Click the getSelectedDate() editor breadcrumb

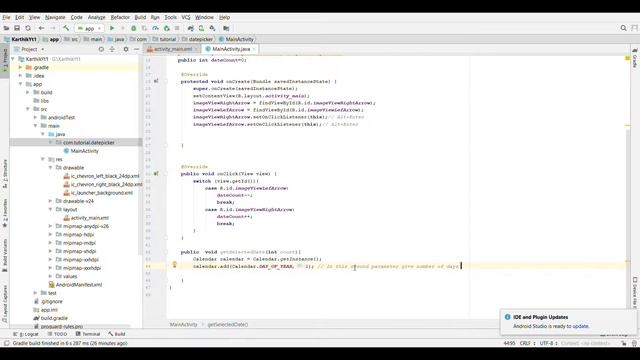(228, 324)
